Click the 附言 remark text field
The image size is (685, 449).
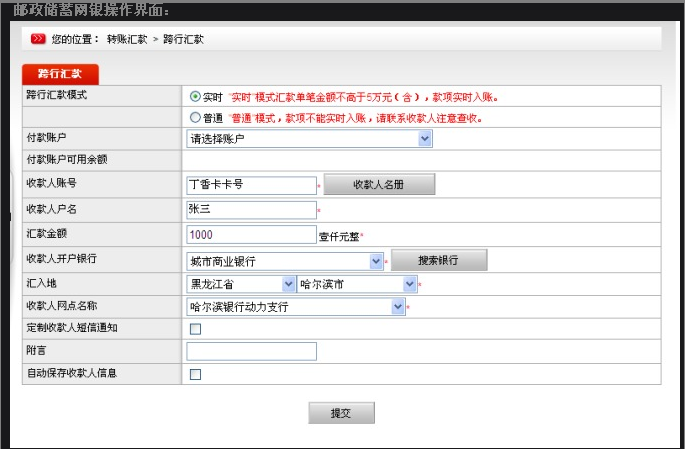point(251,351)
